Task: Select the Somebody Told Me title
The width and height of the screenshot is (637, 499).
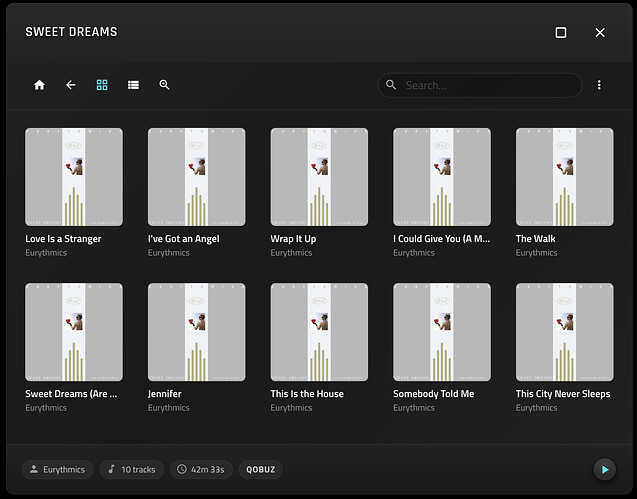Action: pos(433,394)
